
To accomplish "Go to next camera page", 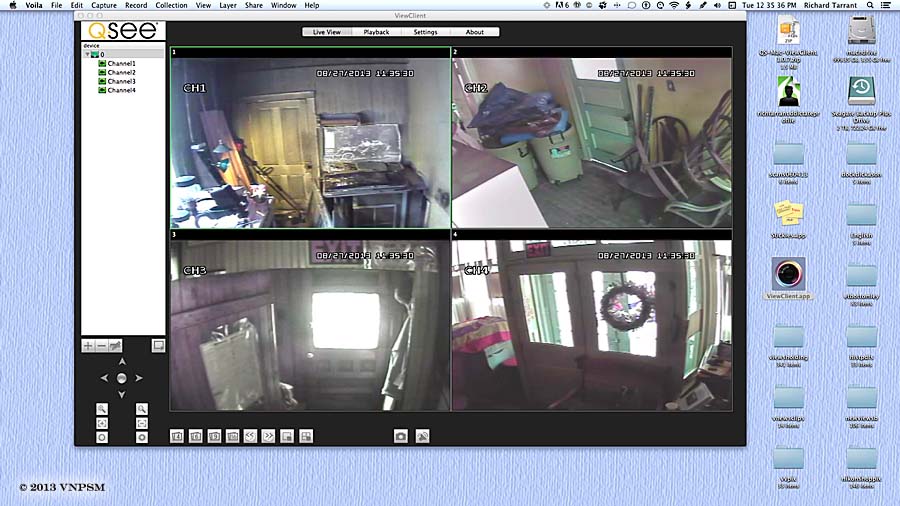I will [x=269, y=437].
